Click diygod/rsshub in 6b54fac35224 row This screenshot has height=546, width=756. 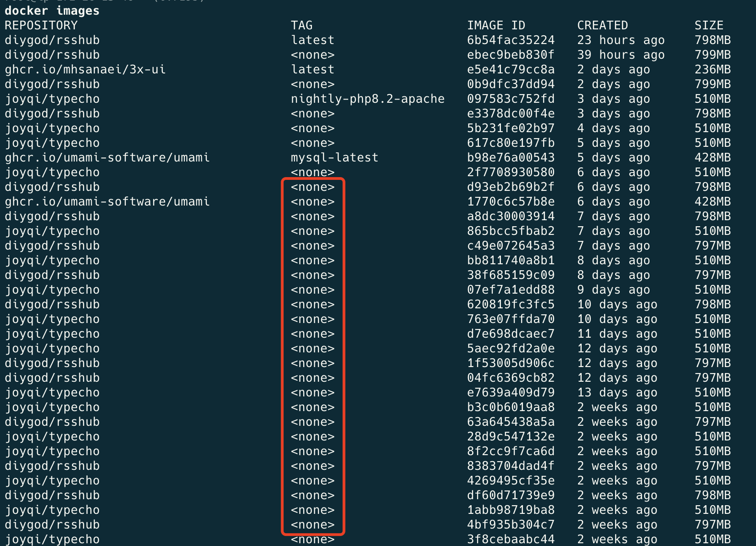[52, 40]
